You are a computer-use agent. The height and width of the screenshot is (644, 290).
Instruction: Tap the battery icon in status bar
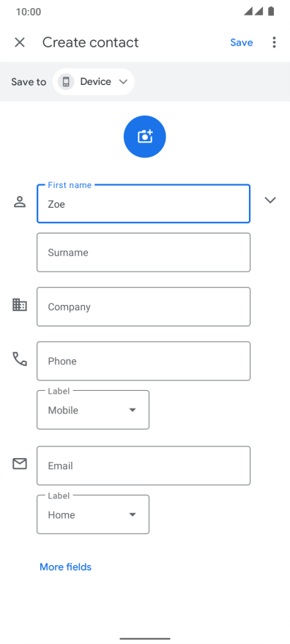tap(271, 12)
